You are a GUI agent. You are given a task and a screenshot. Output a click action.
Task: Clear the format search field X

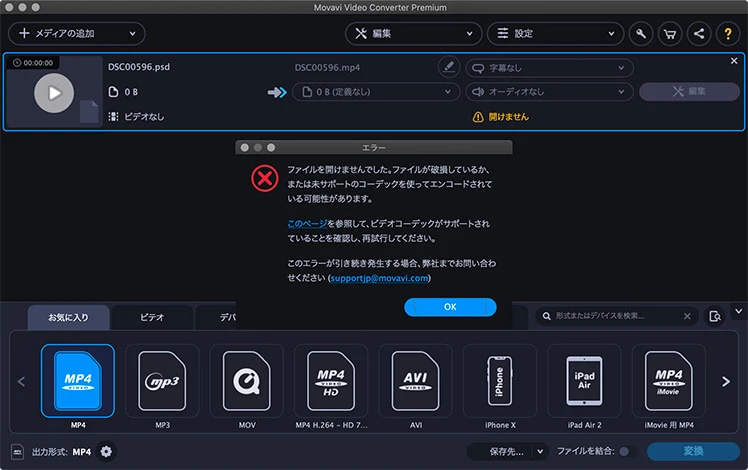point(687,316)
